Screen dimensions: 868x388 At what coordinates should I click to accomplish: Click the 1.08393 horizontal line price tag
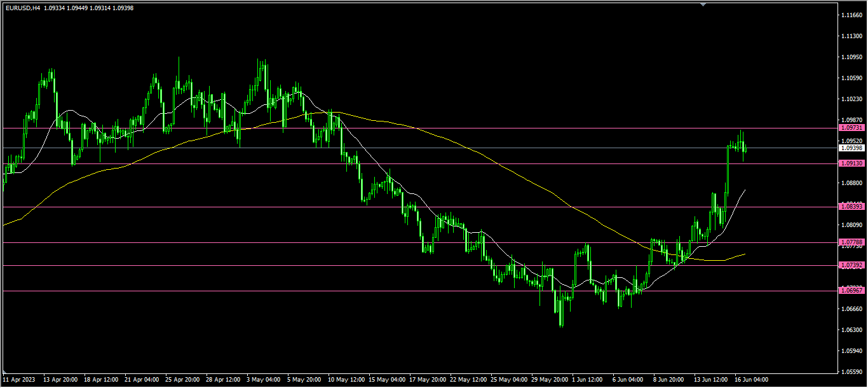[x=851, y=207]
